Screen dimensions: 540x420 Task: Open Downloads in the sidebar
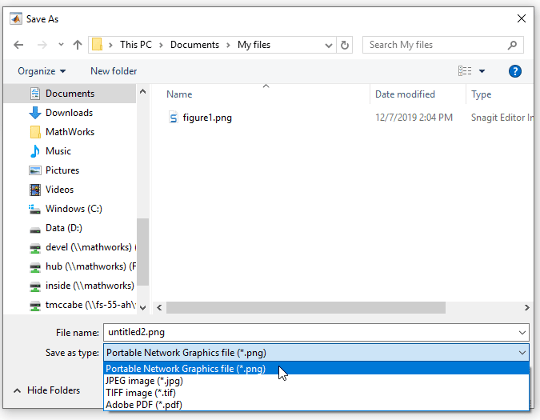[x=69, y=113]
